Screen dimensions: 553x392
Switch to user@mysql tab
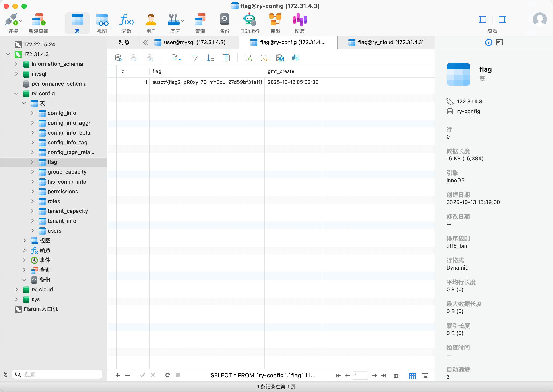point(194,43)
